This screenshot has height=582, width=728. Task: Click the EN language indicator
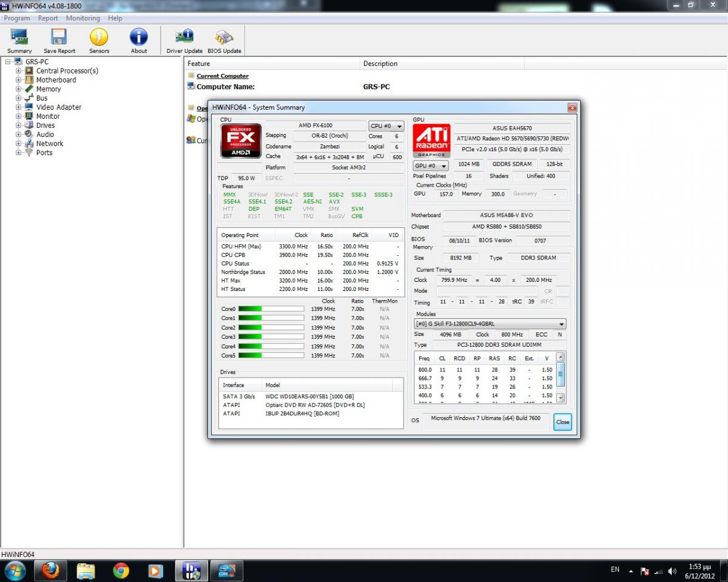(615, 570)
